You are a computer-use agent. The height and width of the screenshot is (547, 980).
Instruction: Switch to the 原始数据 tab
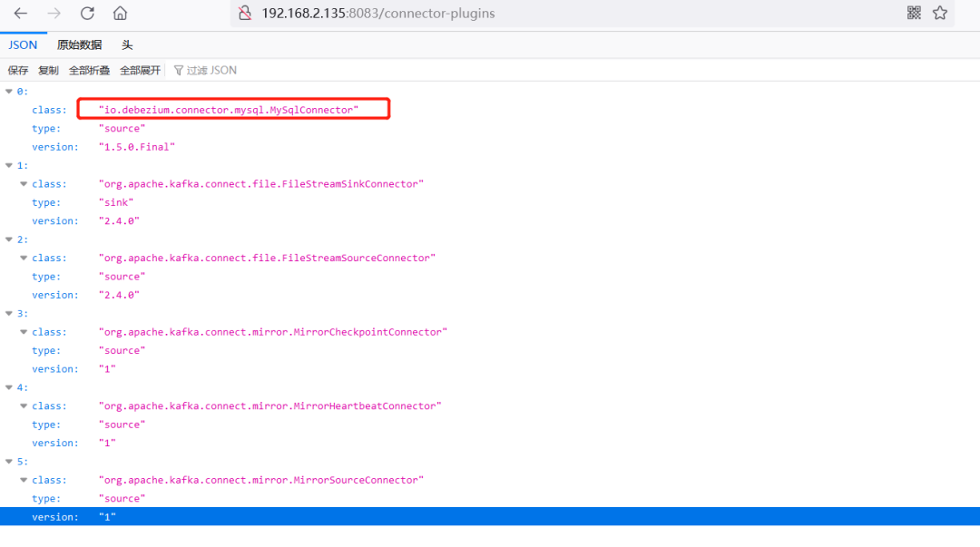coord(79,45)
